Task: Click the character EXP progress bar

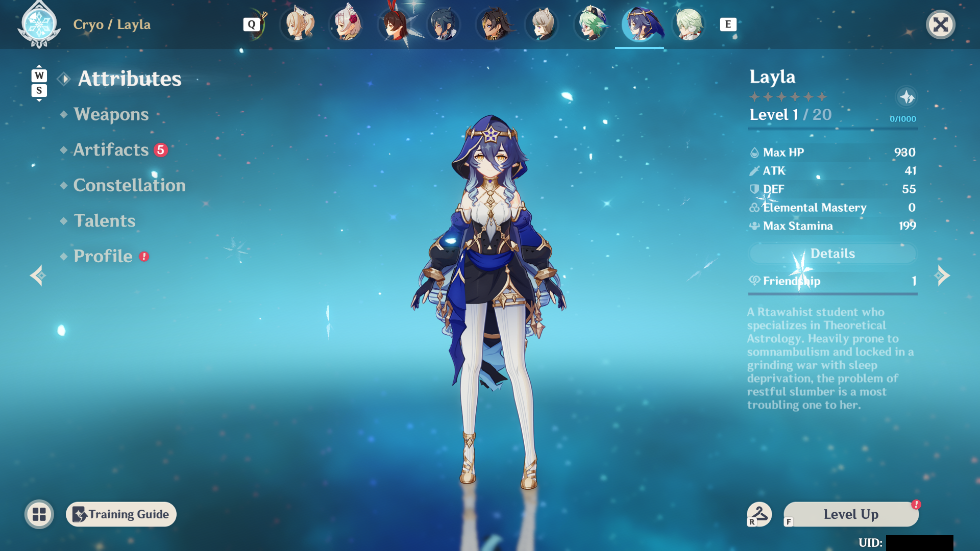Action: [x=832, y=129]
